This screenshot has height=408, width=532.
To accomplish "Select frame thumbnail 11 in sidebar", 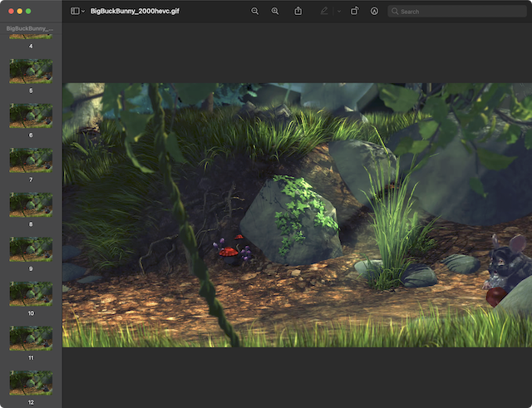I will [x=31, y=338].
